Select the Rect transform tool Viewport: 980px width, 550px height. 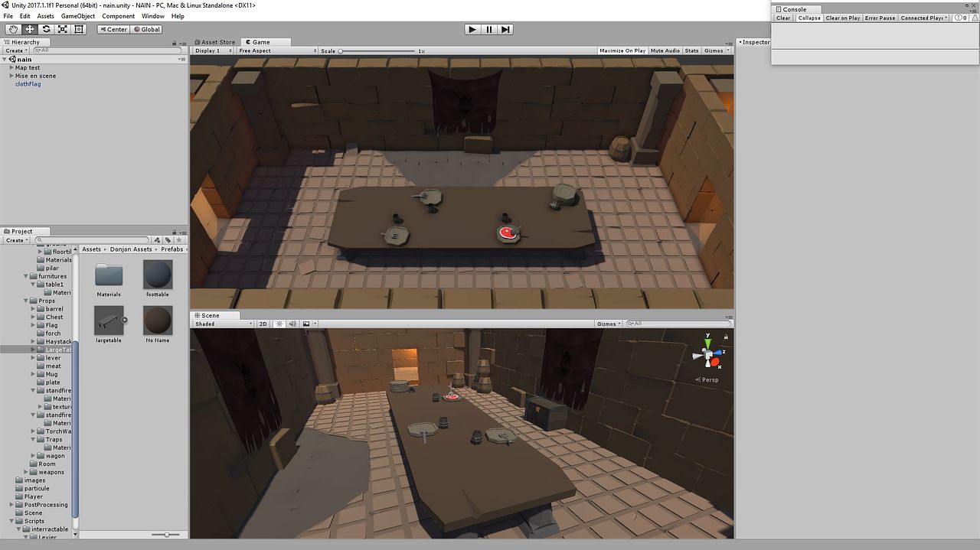click(x=79, y=29)
